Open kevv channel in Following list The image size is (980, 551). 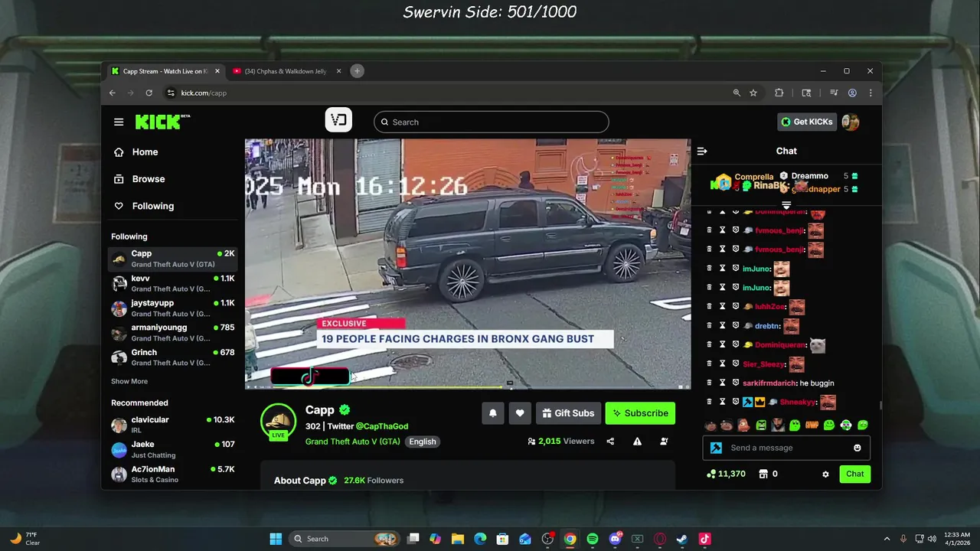pyautogui.click(x=173, y=284)
